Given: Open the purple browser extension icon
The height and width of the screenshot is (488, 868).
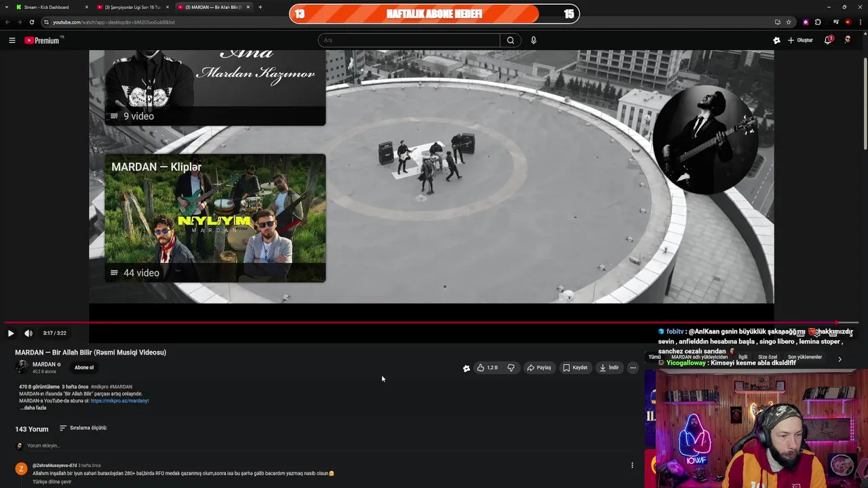Looking at the screenshot, I should 806,22.
